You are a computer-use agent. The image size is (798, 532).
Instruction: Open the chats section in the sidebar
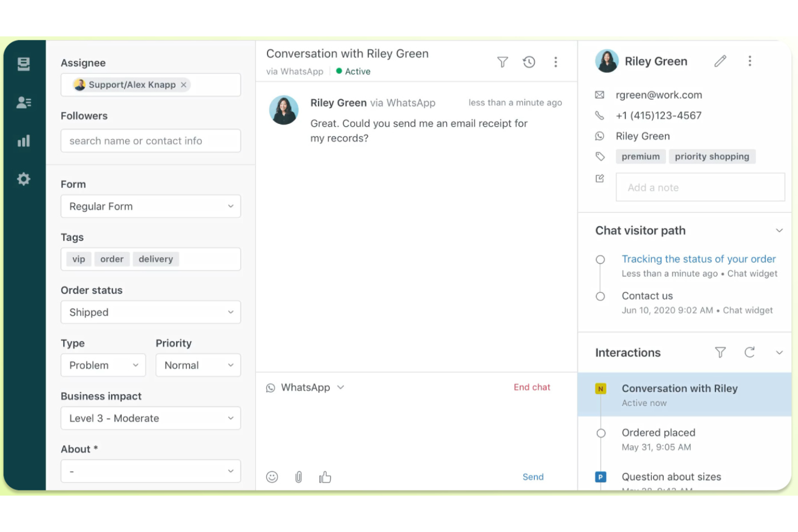click(24, 64)
